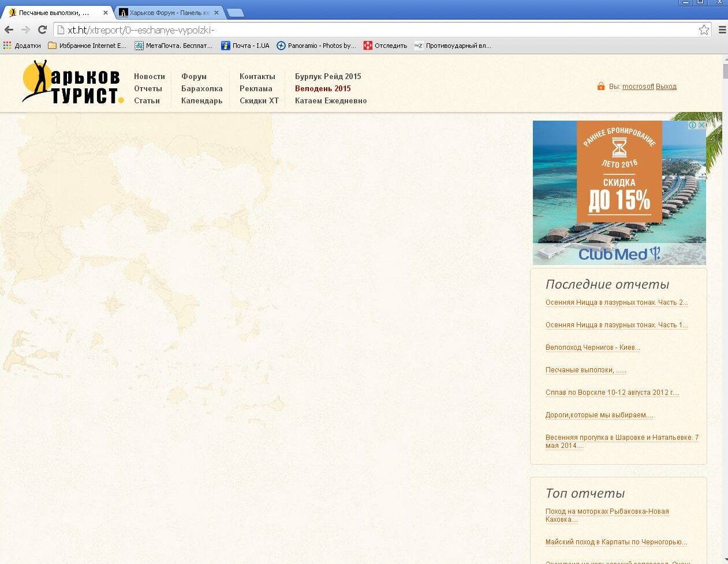
Task: Click the Выход logout link
Action: (666, 87)
